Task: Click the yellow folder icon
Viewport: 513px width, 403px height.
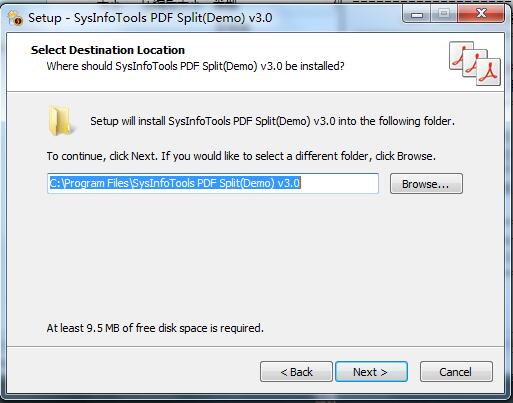Action: pos(61,121)
